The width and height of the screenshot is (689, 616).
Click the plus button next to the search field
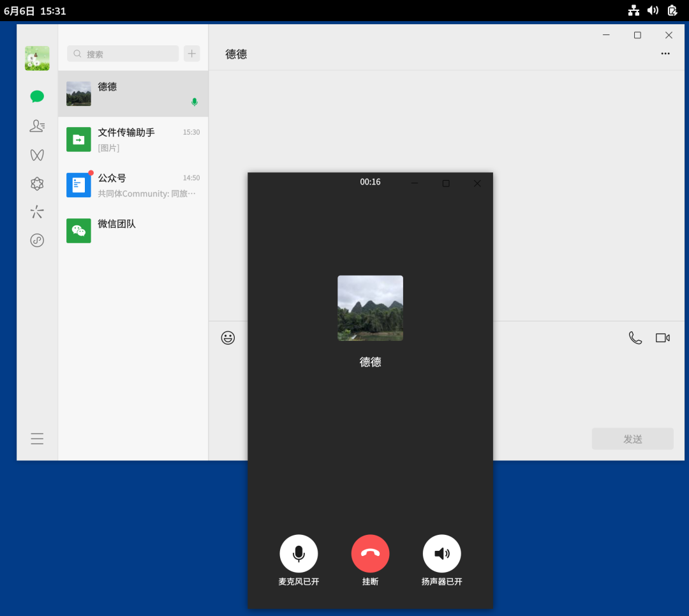(191, 54)
